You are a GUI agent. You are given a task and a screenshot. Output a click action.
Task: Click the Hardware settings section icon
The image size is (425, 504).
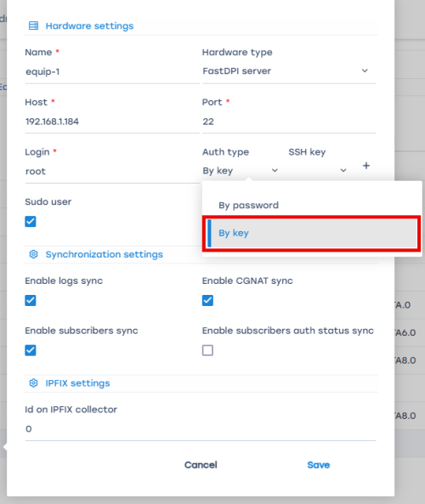point(33,25)
